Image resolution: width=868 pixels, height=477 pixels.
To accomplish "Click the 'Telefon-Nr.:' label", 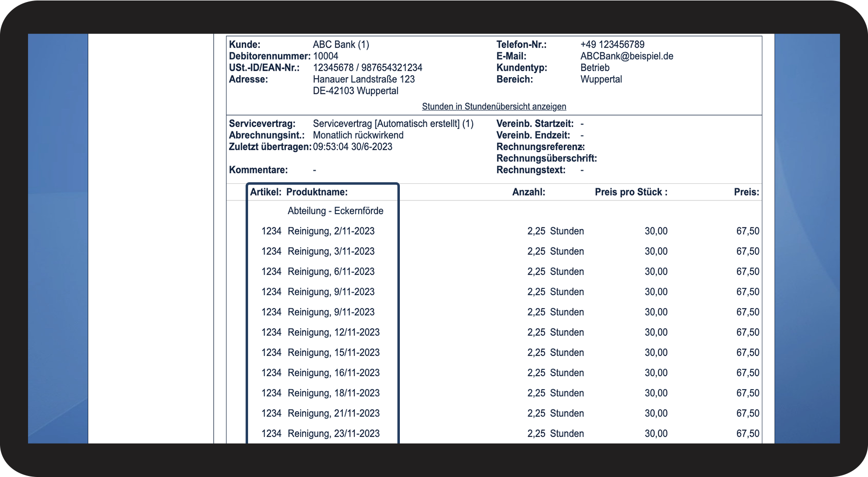I will [521, 45].
